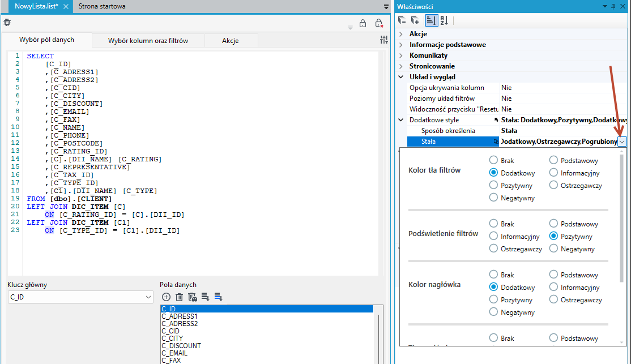The width and height of the screenshot is (631, 364).
Task: Click the style options panel scrollbar
Action: tap(622, 217)
